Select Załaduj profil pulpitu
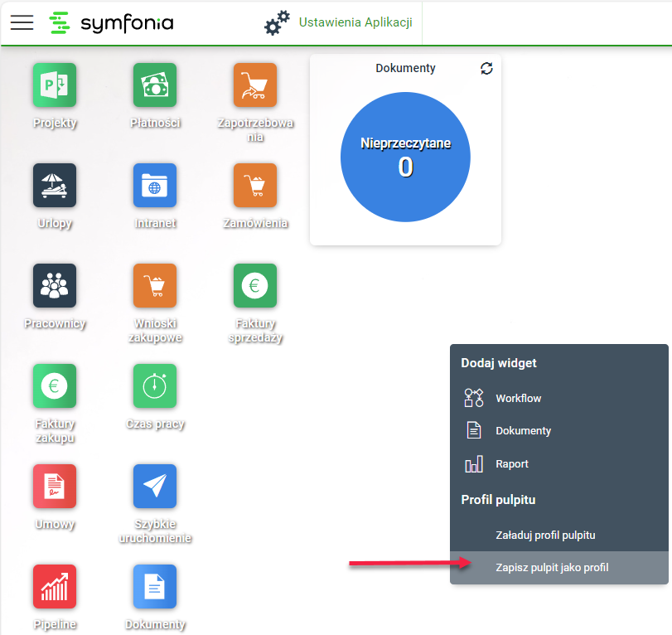 tap(558, 535)
